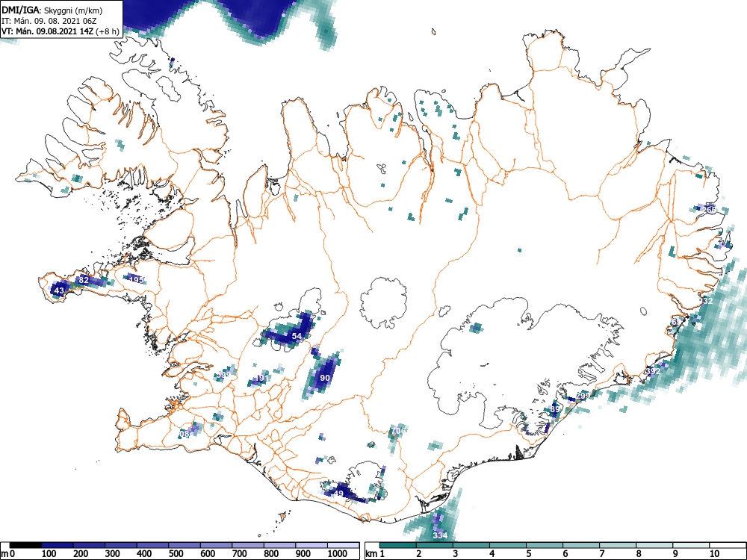Image resolution: width=747 pixels, height=560 pixels.
Task: Click the visibility value '706' on the map
Action: coord(398,431)
